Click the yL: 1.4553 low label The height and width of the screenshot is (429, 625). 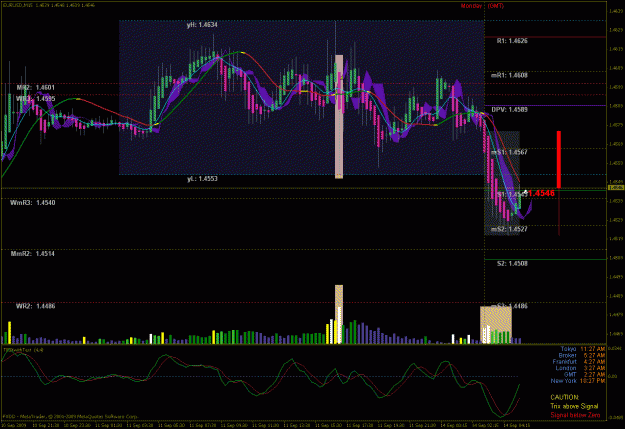(202, 179)
